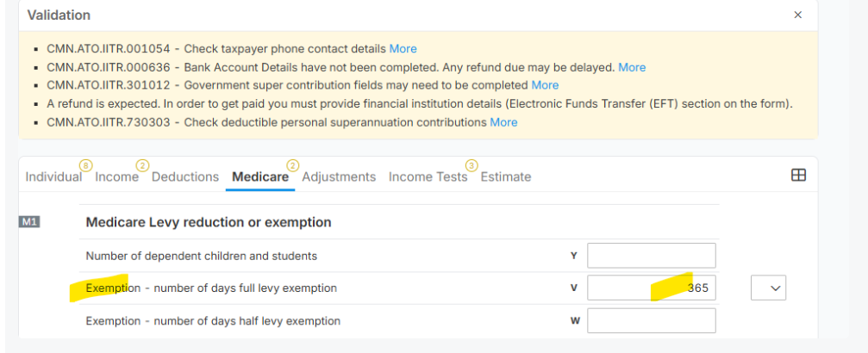Open the Income tab
This screenshot has height=353, width=868.
tap(117, 177)
